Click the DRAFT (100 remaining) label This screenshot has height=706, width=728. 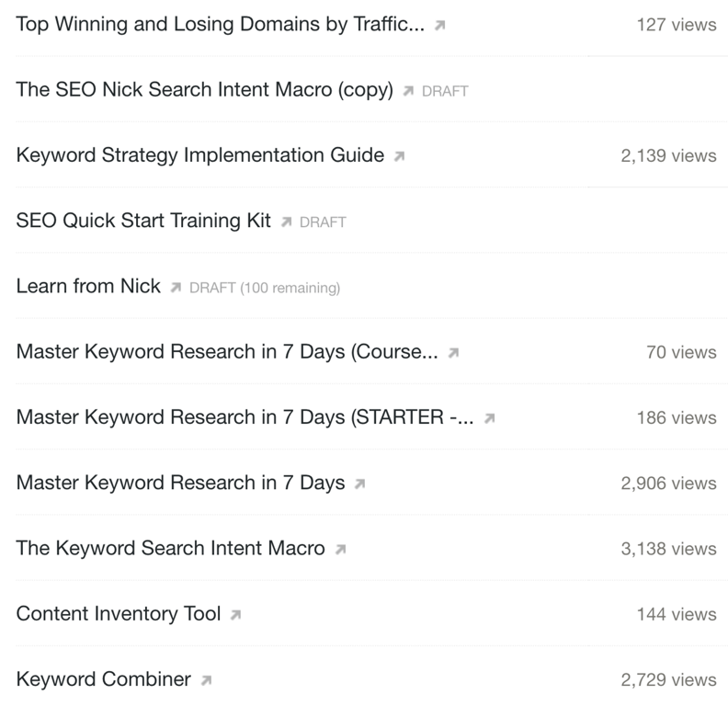pos(264,289)
